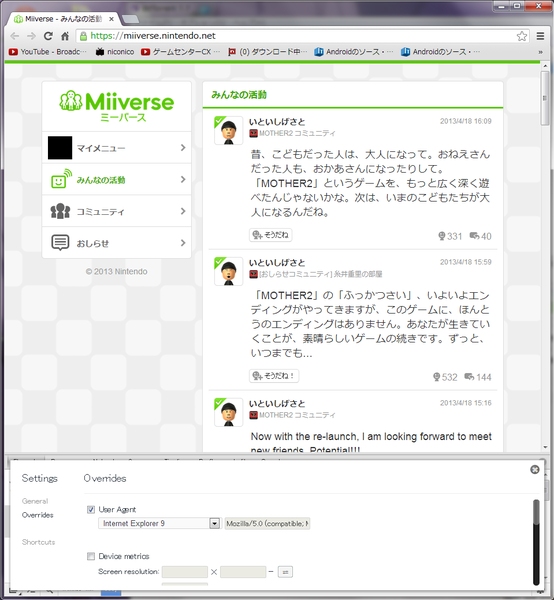Screen dimensions: 554x600
Task: Click chevron next to コミュニティ
Action: (183, 211)
